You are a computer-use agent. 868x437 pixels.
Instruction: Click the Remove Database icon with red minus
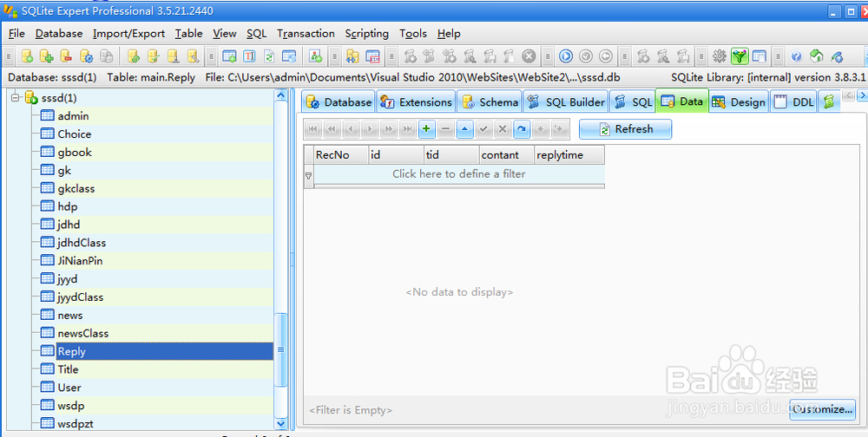pos(66,55)
